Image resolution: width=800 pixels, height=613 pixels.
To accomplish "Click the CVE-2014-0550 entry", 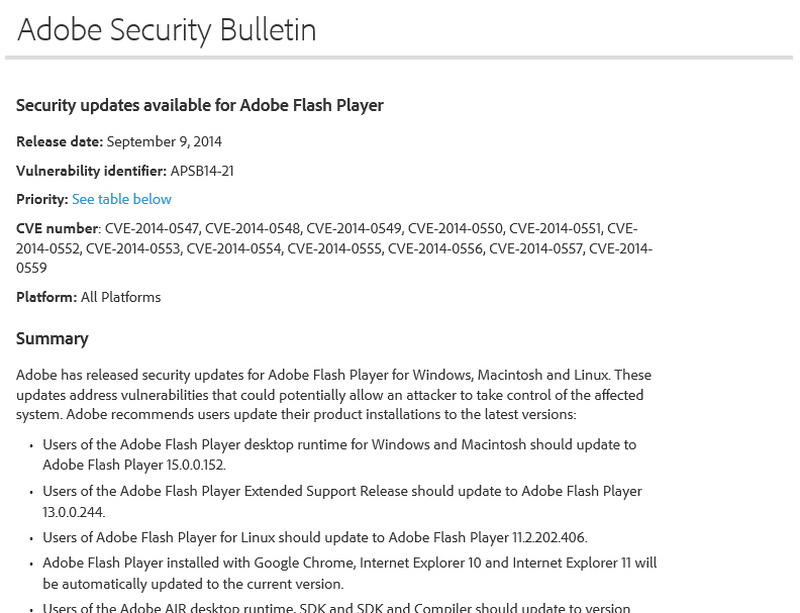I will [x=454, y=229].
